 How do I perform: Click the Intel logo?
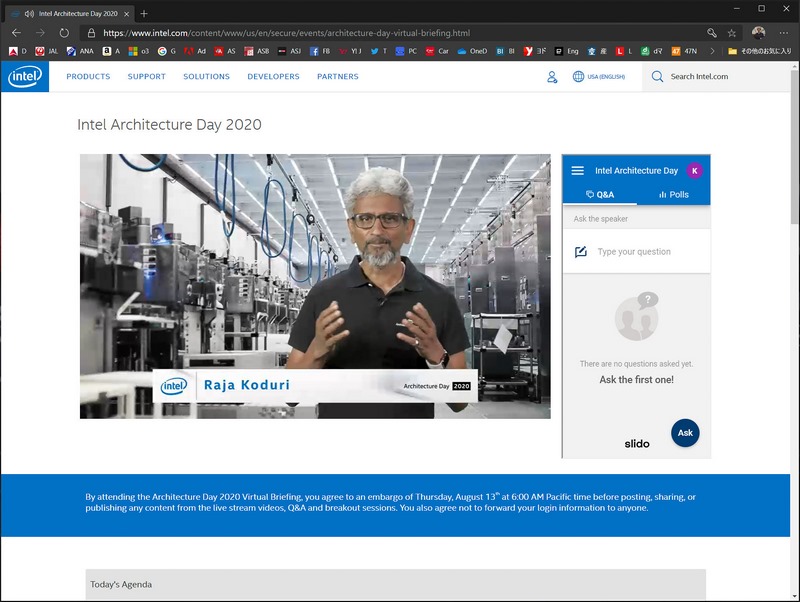point(24,77)
